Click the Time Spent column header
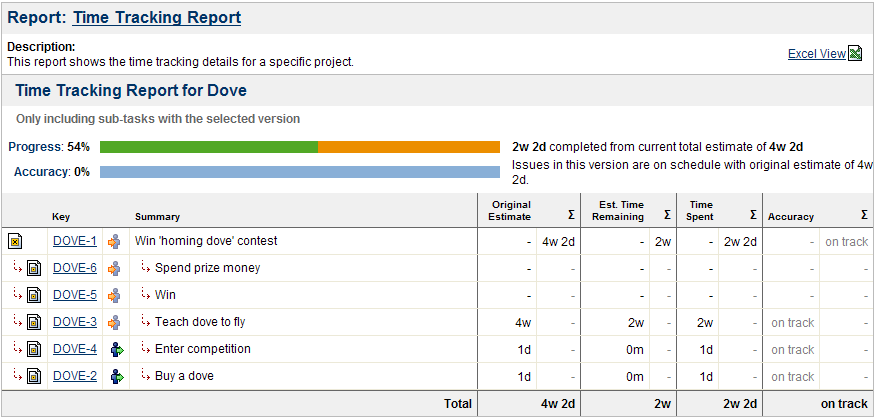Screen dimensions: 876x418 (x=699, y=210)
